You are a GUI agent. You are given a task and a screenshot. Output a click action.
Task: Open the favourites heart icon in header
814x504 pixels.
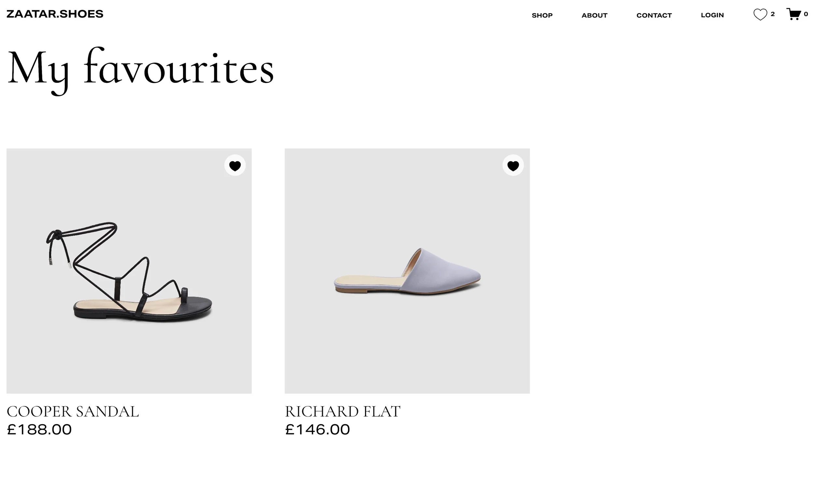pyautogui.click(x=760, y=15)
